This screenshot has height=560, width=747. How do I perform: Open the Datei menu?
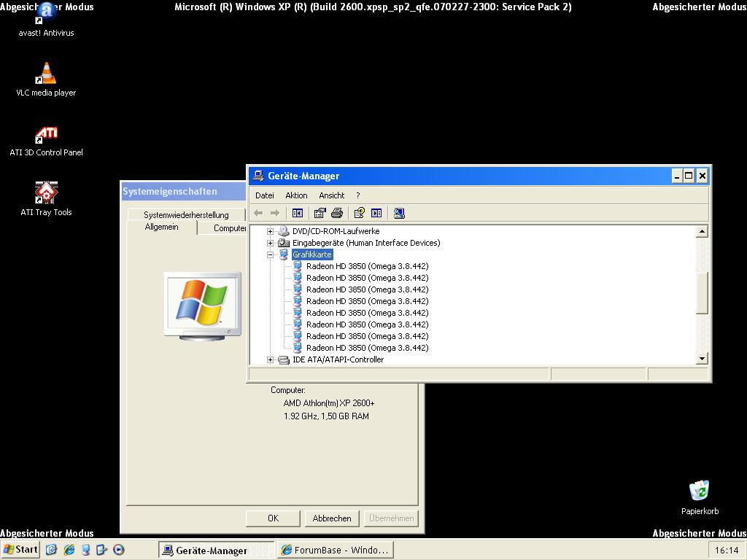(x=264, y=195)
